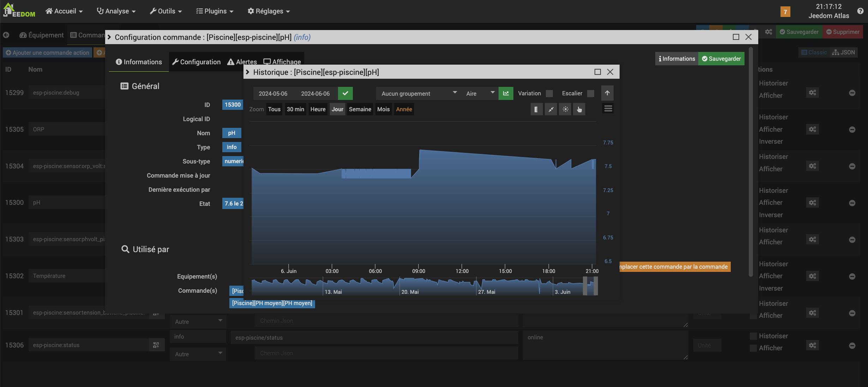The width and height of the screenshot is (868, 387).
Task: Toggle Historiser for esp-piscine:status
Action: (x=753, y=336)
